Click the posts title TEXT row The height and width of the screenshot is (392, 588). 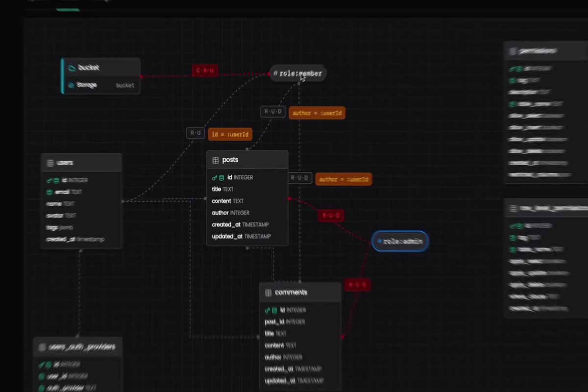247,189
